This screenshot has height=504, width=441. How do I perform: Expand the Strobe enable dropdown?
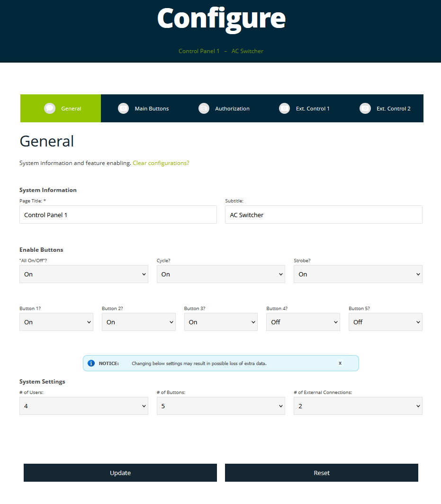(x=358, y=274)
